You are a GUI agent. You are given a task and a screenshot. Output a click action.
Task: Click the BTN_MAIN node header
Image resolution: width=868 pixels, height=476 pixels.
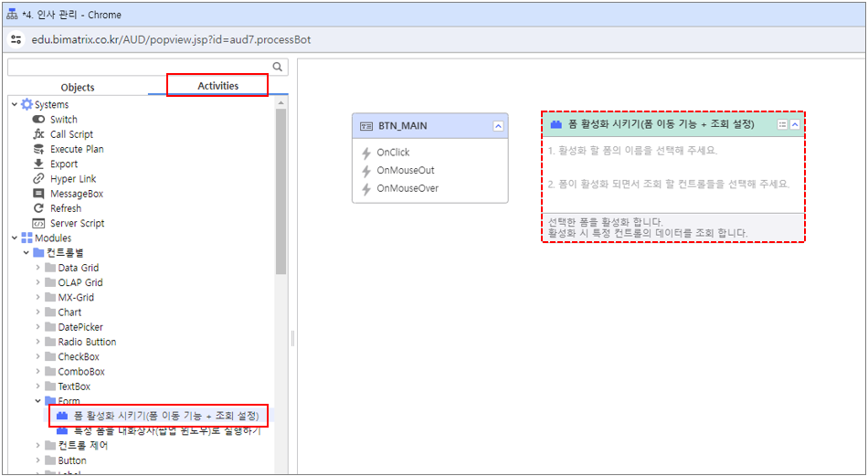[x=430, y=126]
